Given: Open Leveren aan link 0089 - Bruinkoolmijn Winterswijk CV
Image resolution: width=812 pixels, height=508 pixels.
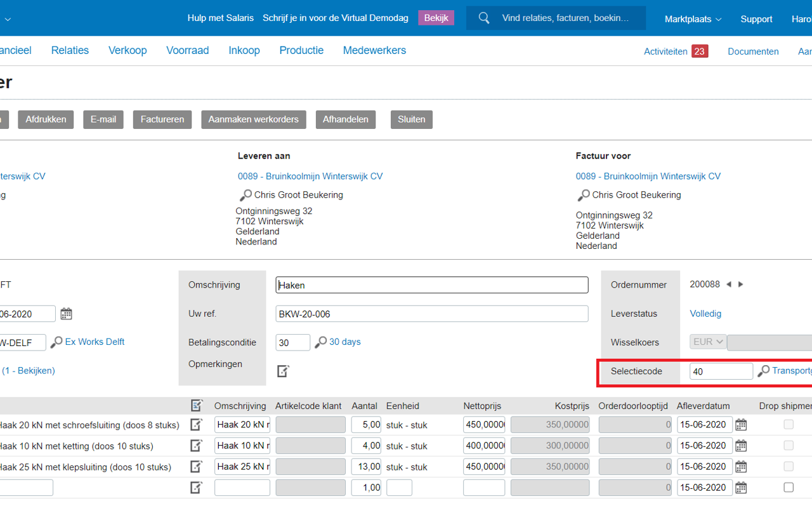Looking at the screenshot, I should pos(310,177).
